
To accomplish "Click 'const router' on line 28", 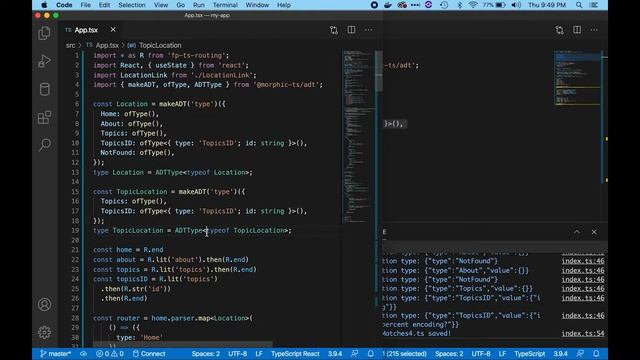I will [117, 318].
